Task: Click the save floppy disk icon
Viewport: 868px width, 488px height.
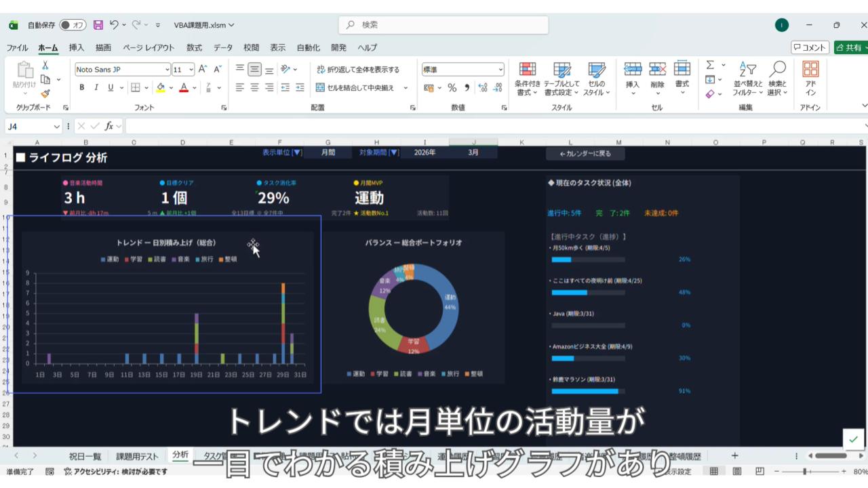Action: [98, 25]
